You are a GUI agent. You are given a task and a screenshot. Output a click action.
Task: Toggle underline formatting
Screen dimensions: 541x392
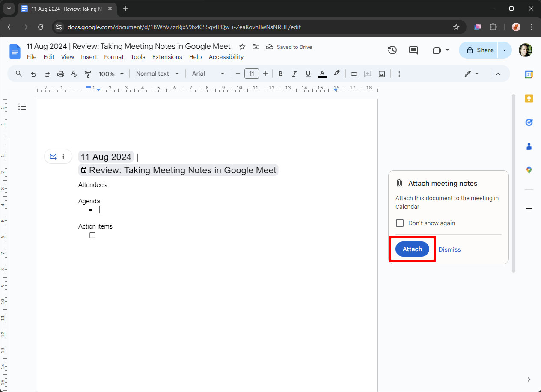click(x=308, y=74)
